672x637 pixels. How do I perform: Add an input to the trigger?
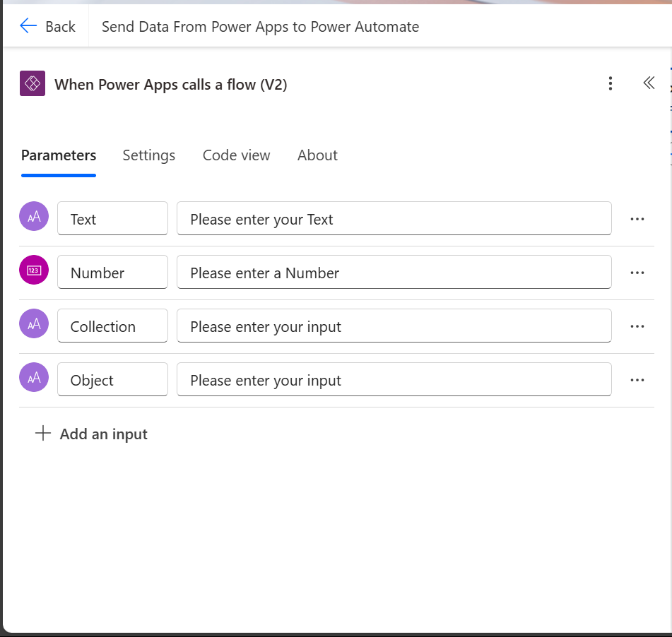click(91, 434)
